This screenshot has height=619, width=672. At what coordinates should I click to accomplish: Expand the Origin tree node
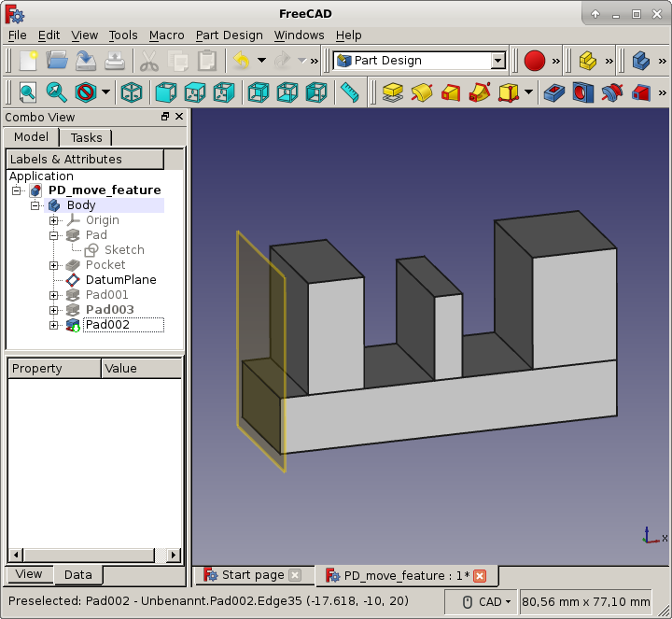[x=53, y=220]
